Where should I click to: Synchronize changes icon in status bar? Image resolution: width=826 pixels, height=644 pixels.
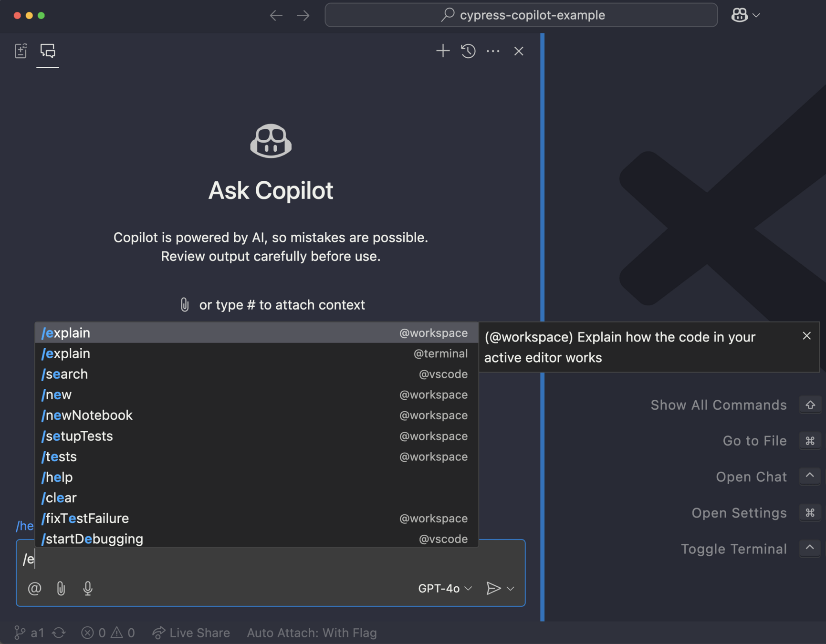[59, 633]
